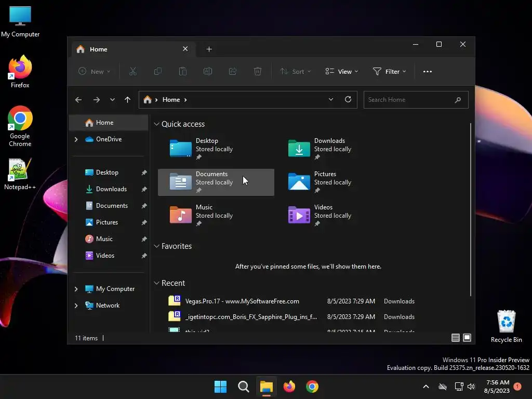Click the pin next to sidebar Music
This screenshot has width=532, height=399.
point(144,239)
